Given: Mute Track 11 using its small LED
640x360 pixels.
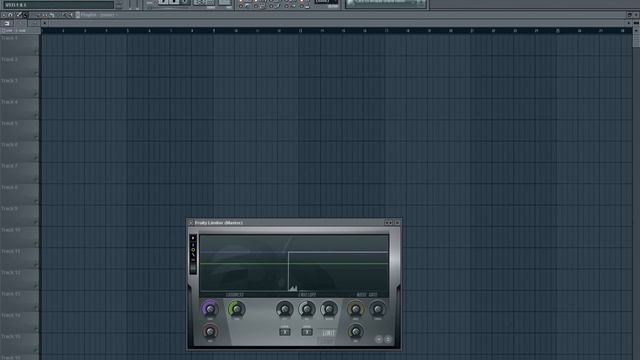Looking at the screenshot, I should [x=36, y=266].
